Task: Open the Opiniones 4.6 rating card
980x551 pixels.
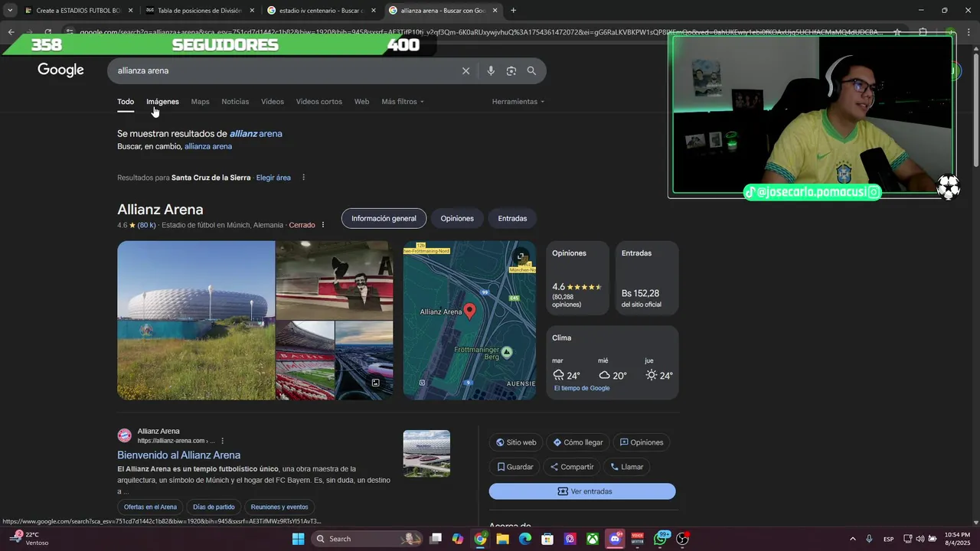Action: tap(577, 279)
